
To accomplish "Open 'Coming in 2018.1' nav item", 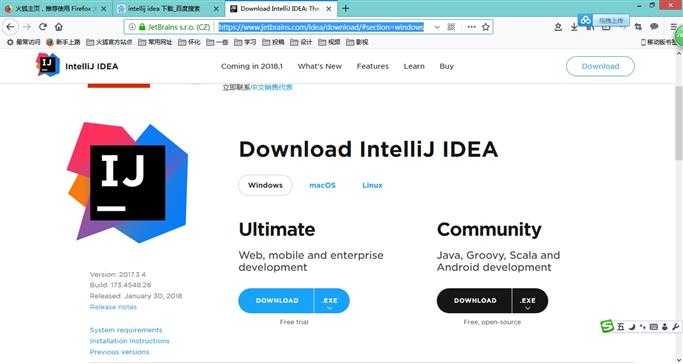I will click(252, 66).
